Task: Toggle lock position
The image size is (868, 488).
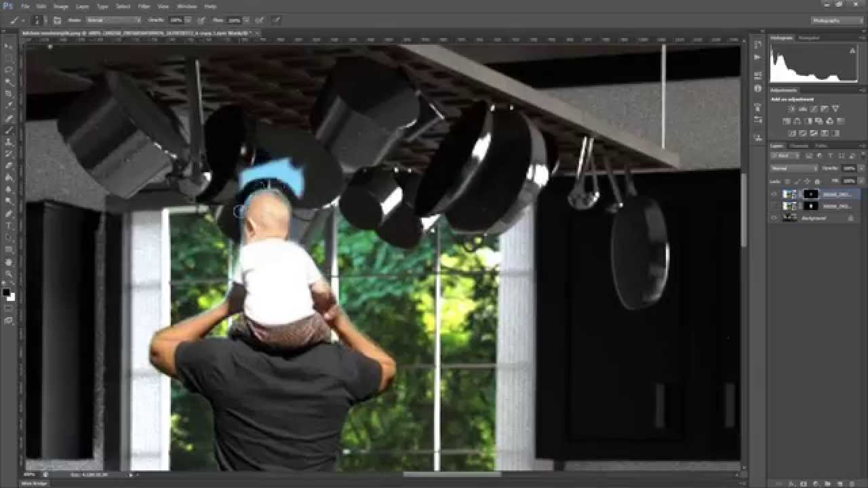Action: click(x=807, y=181)
